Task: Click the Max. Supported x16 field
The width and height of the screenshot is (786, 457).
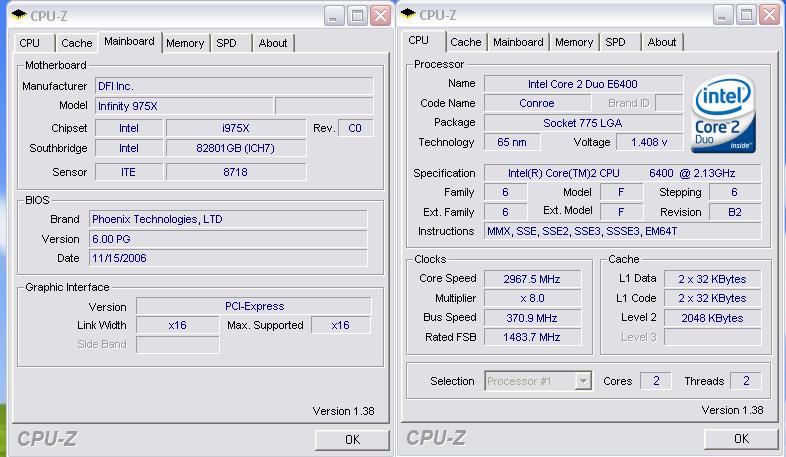Action: [341, 325]
